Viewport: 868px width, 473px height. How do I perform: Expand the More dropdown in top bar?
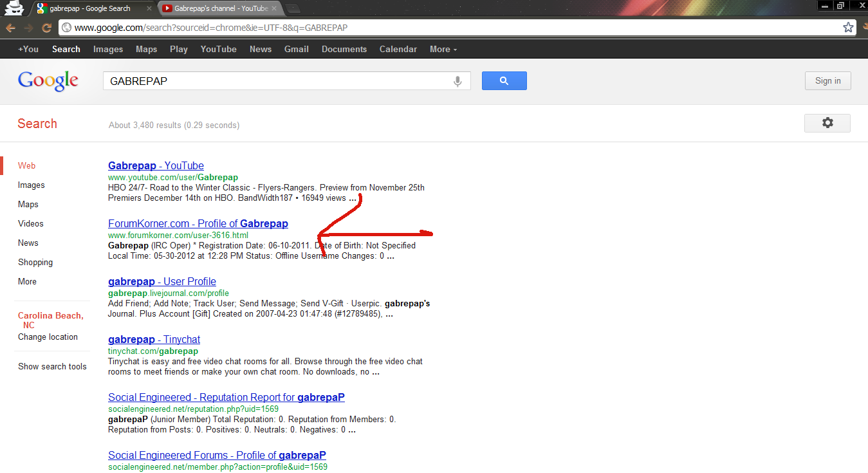[443, 49]
